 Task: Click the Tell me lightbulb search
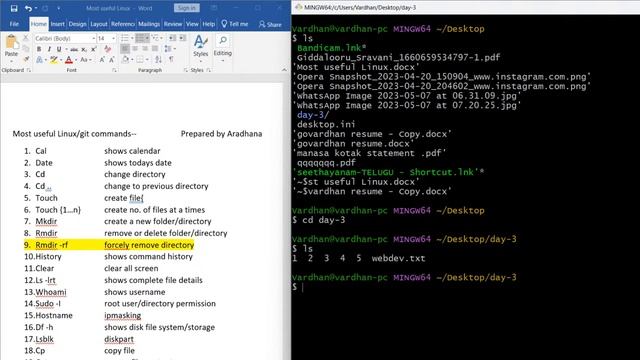coord(235,24)
